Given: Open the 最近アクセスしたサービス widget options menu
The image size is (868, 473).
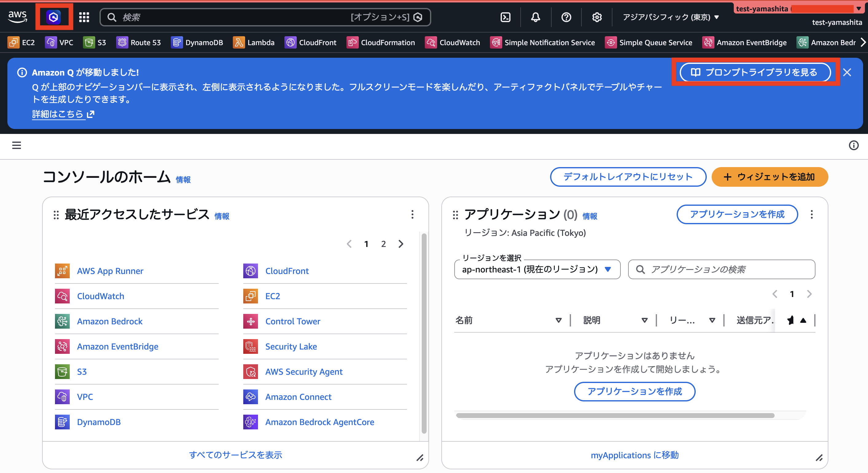Looking at the screenshot, I should [x=412, y=215].
